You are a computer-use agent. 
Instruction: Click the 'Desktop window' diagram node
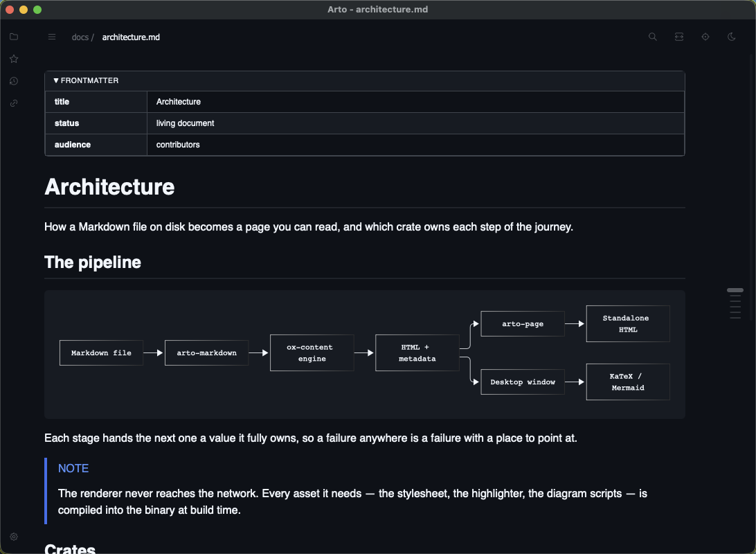523,382
